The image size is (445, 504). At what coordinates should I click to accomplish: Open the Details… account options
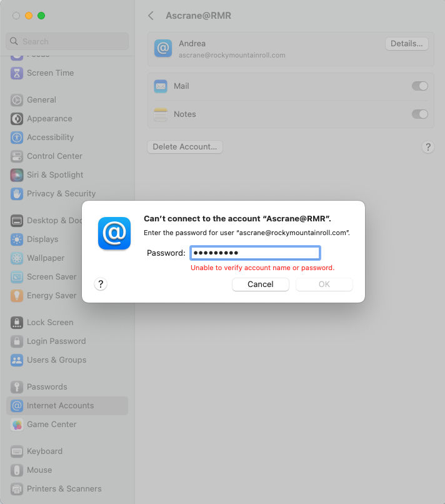[406, 44]
